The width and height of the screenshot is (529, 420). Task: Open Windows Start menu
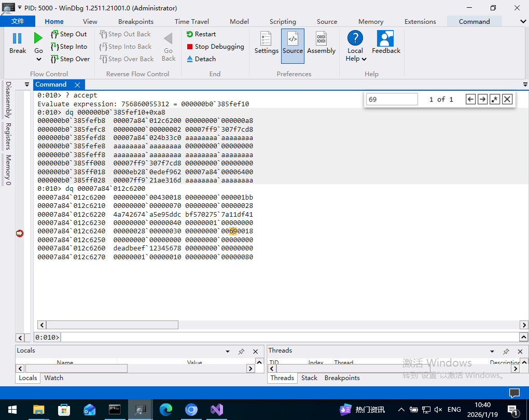(x=12, y=410)
